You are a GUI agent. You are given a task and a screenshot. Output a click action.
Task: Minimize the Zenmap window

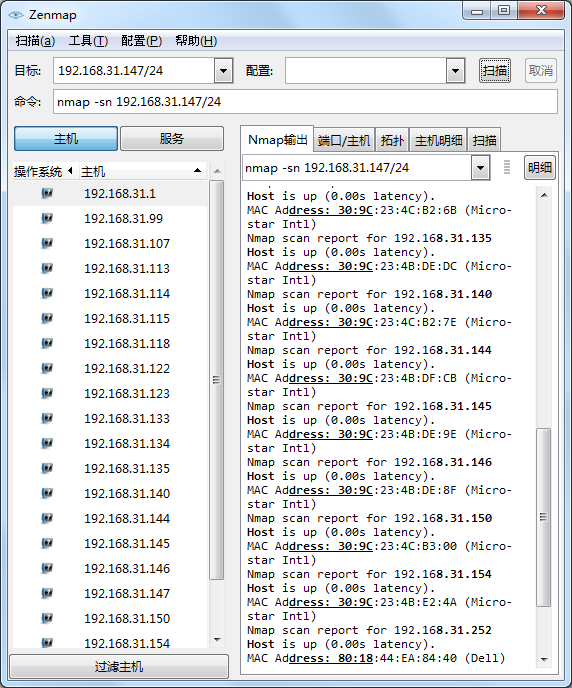(x=477, y=11)
